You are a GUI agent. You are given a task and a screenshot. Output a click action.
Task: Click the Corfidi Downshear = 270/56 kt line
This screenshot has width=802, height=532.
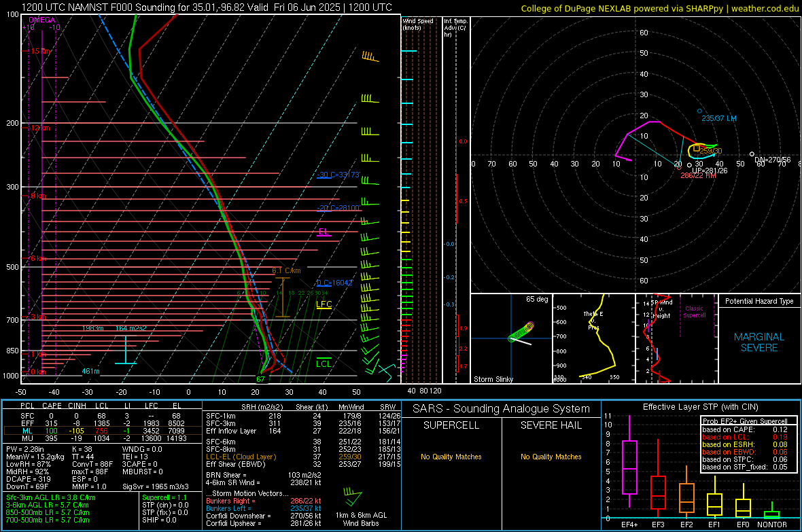pyautogui.click(x=264, y=516)
